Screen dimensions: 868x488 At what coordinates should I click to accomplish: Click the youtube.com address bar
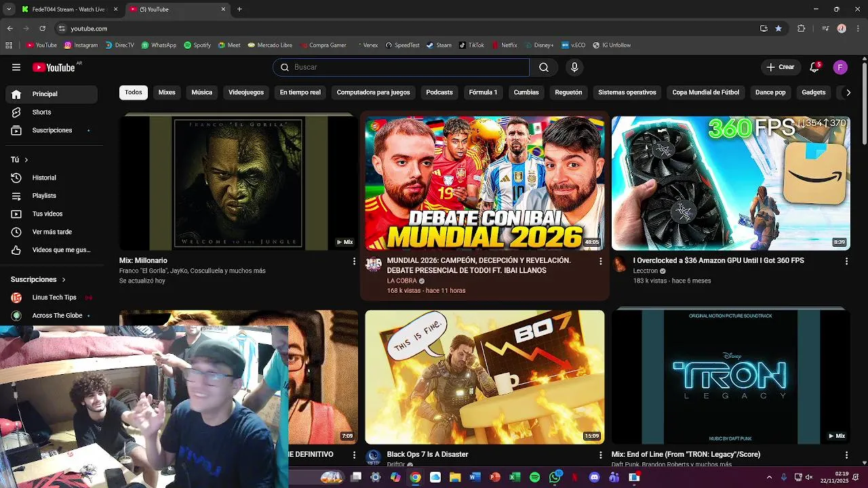coord(407,28)
